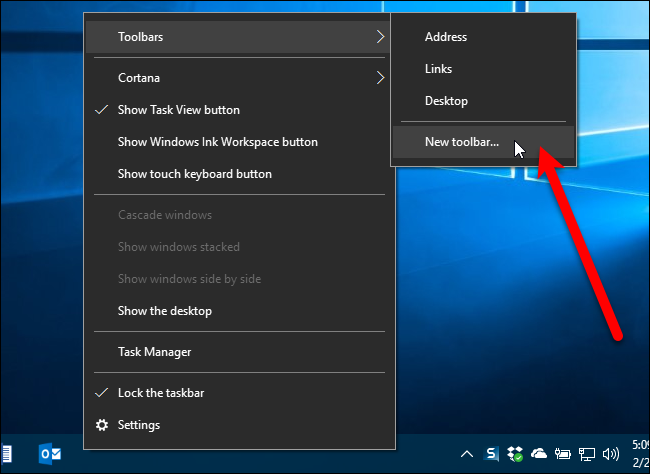The width and height of the screenshot is (650, 474).
Task: Toggle Lock the taskbar option
Action: click(x=161, y=393)
